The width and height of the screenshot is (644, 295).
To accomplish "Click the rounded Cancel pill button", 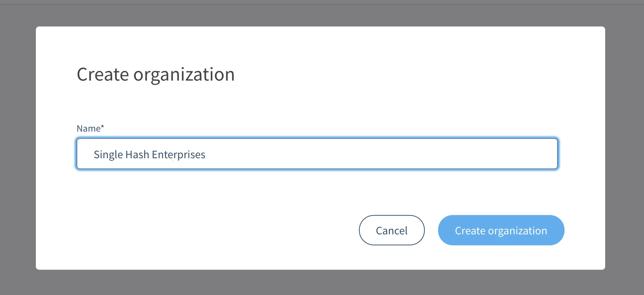I will click(392, 230).
